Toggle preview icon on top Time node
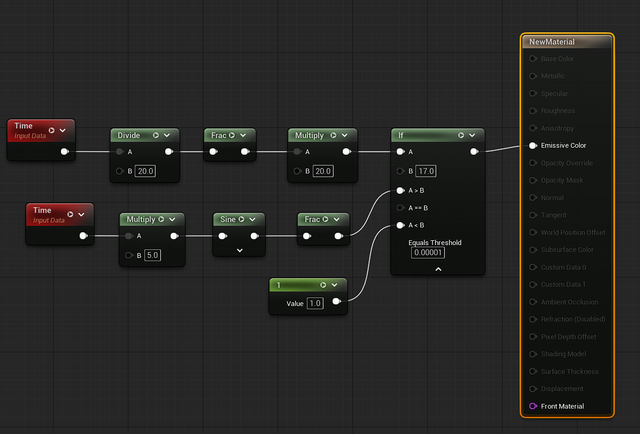This screenshot has width=640, height=434. pos(51,130)
